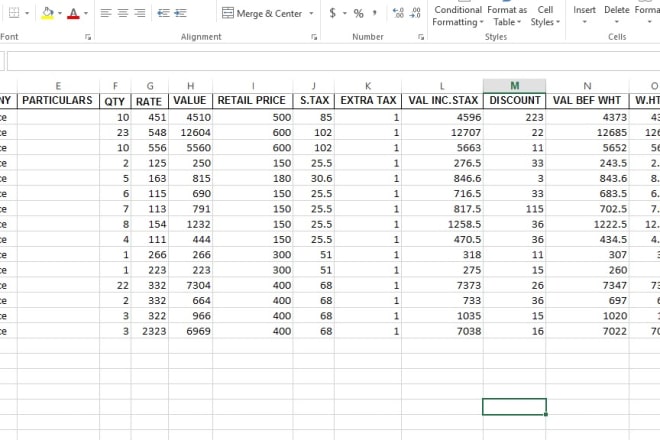Click the S.TAX header cell
This screenshot has height=440, width=660.
coord(314,101)
